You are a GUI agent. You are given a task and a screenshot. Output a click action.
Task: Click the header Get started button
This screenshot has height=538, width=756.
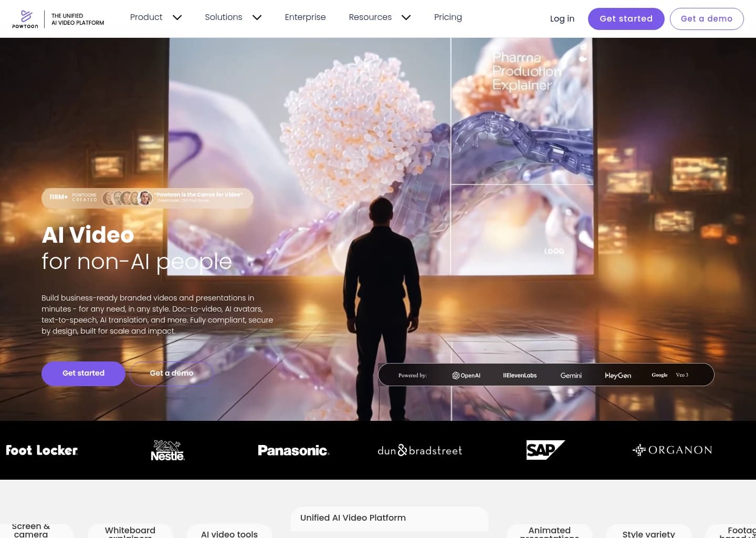pos(626,19)
